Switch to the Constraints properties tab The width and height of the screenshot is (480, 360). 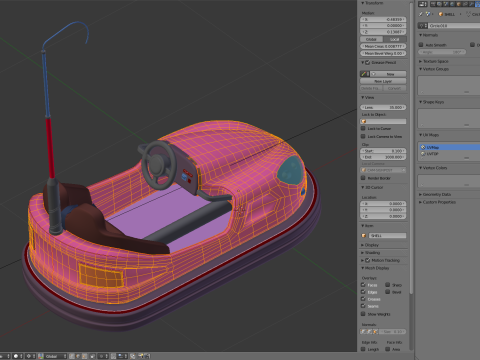tap(465, 4)
